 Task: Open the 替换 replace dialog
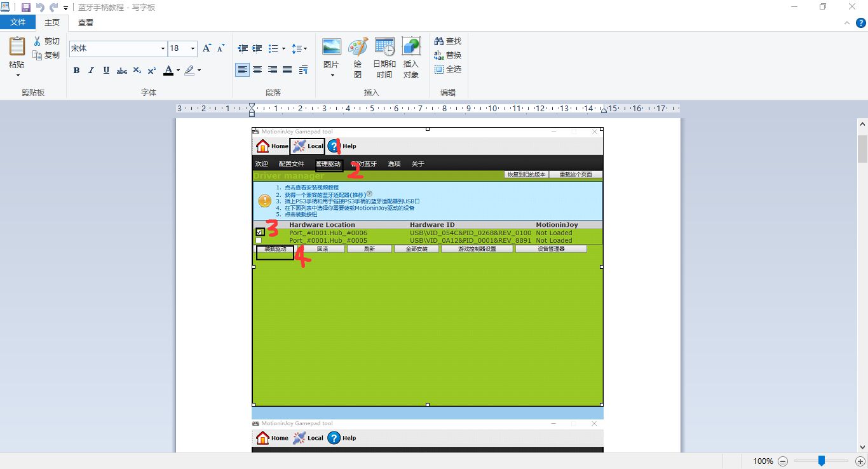448,55
